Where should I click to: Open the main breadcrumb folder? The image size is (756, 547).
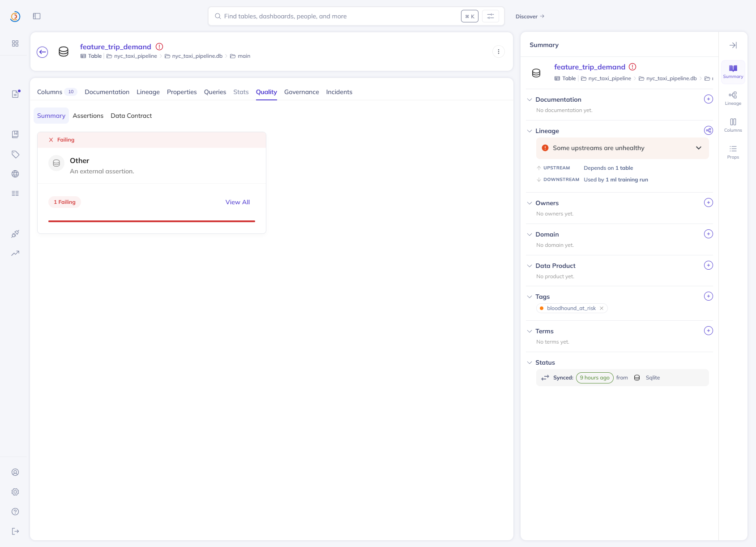(x=240, y=56)
